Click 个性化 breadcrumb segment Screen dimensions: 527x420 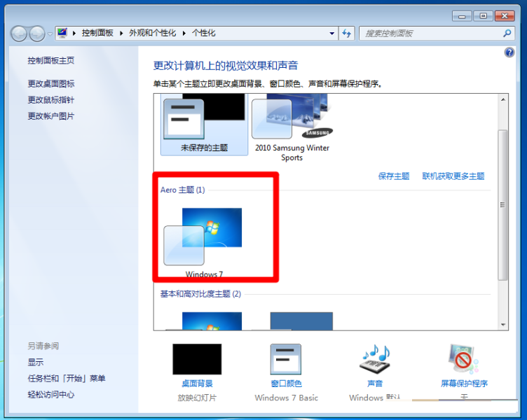tap(203, 33)
